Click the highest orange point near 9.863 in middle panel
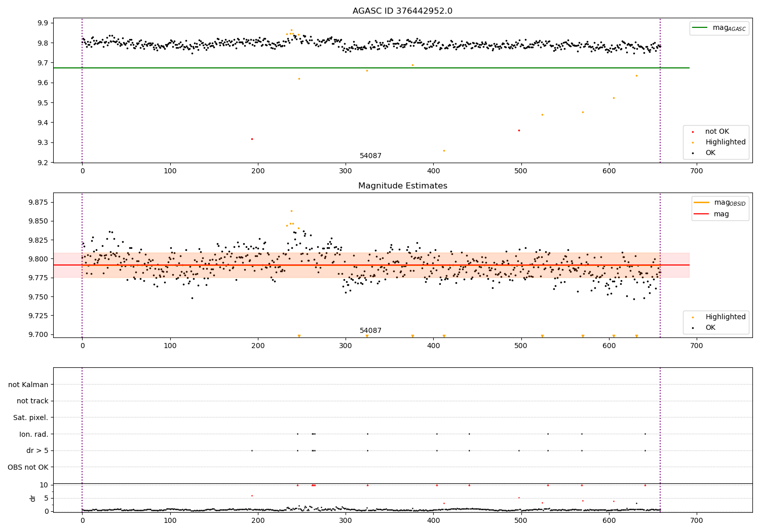Image resolution: width=760 pixels, height=532 pixels. pyautogui.click(x=291, y=211)
